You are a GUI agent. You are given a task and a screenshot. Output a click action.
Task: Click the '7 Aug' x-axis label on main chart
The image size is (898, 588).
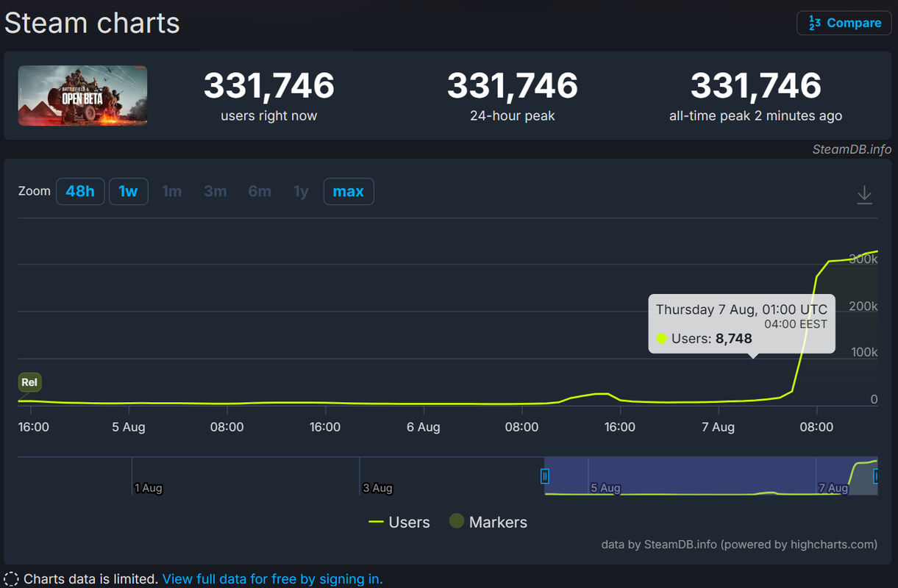[x=719, y=427]
